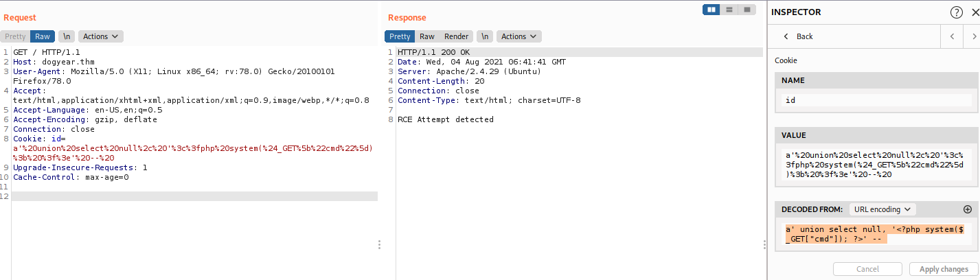This screenshot has height=280, width=980.
Task: Click the Server: Apache/2.4.29 header
Action: pos(469,71)
